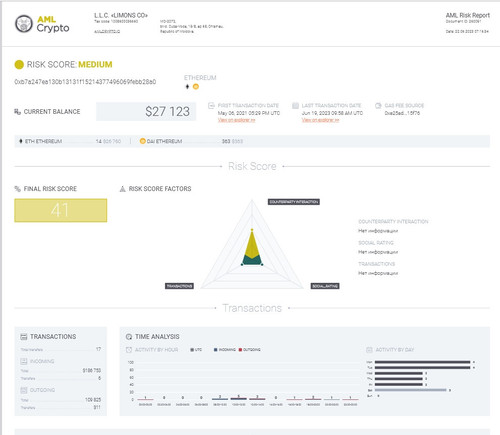Viewport: 500px width, 435px height.
Task: Click the Monday bar in Activity By Day
Action: (422, 362)
